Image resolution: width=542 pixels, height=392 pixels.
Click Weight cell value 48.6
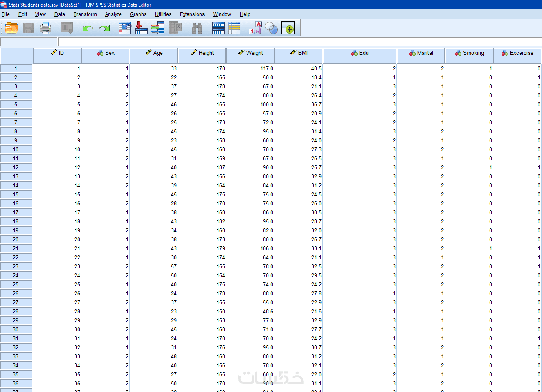pyautogui.click(x=250, y=311)
